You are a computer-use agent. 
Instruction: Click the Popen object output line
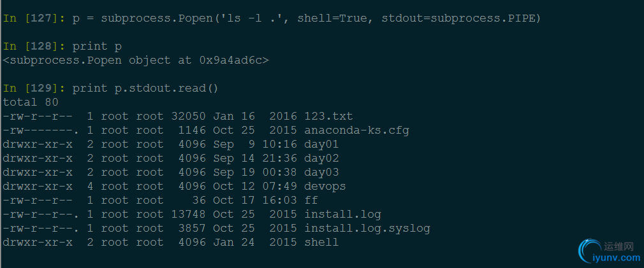(136, 60)
